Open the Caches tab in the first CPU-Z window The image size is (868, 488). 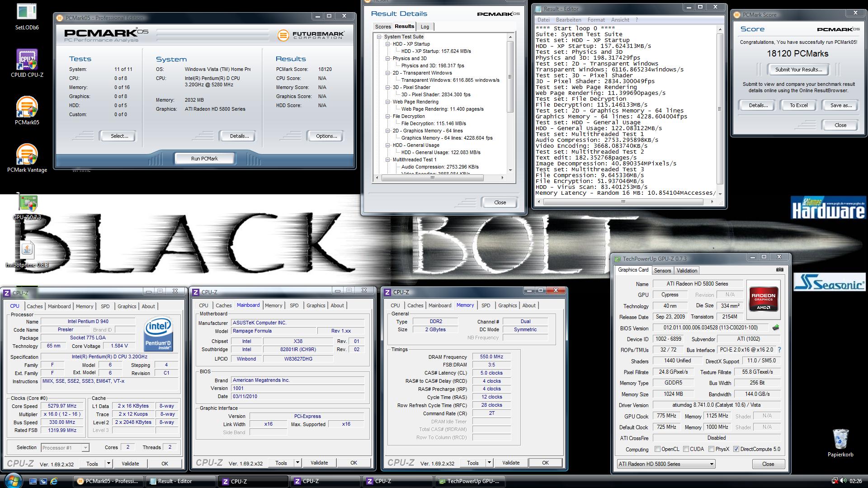pyautogui.click(x=35, y=306)
